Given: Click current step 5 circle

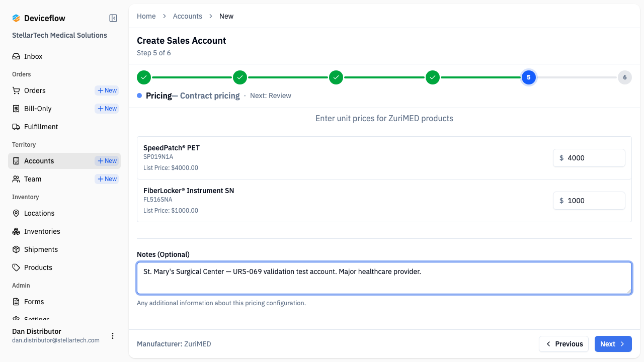Looking at the screenshot, I should pyautogui.click(x=529, y=77).
